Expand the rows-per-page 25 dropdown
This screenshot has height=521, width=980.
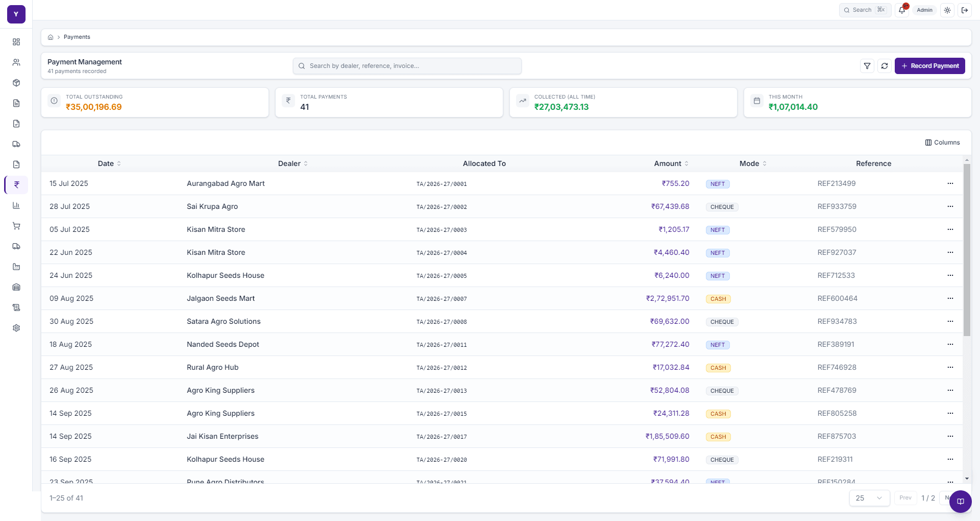tap(869, 498)
